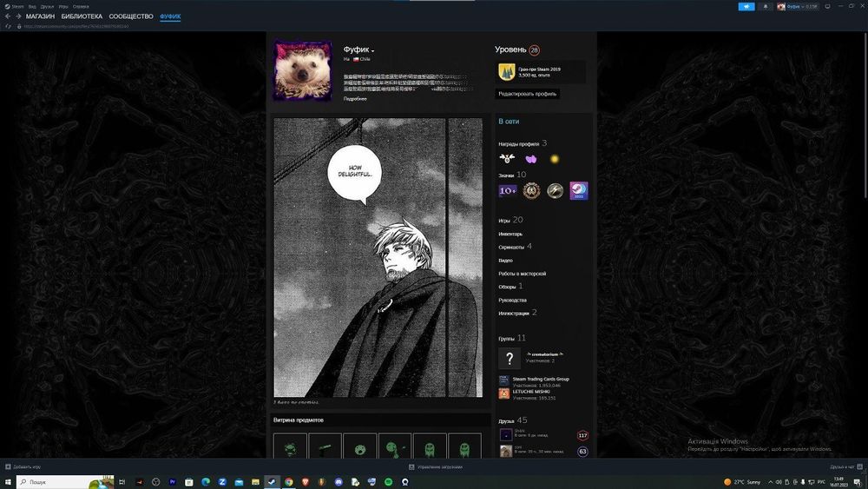Viewport: 868px width, 489px height.
Task: Click the Windows Start button
Action: click(8, 482)
